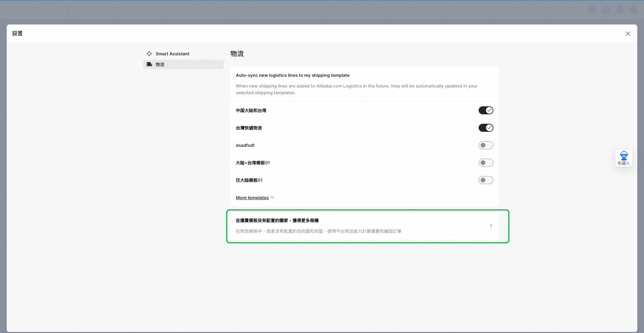Click the dsadfsdf template name
Screen dimensions: 644x333
tap(245, 145)
